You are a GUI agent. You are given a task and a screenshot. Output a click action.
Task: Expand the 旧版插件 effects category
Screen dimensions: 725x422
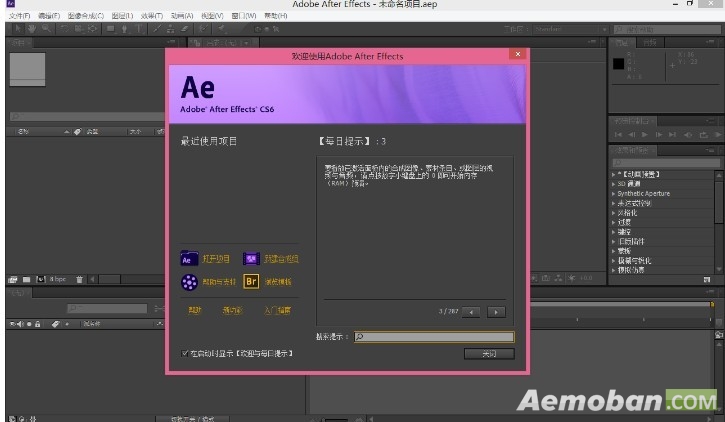click(614, 242)
